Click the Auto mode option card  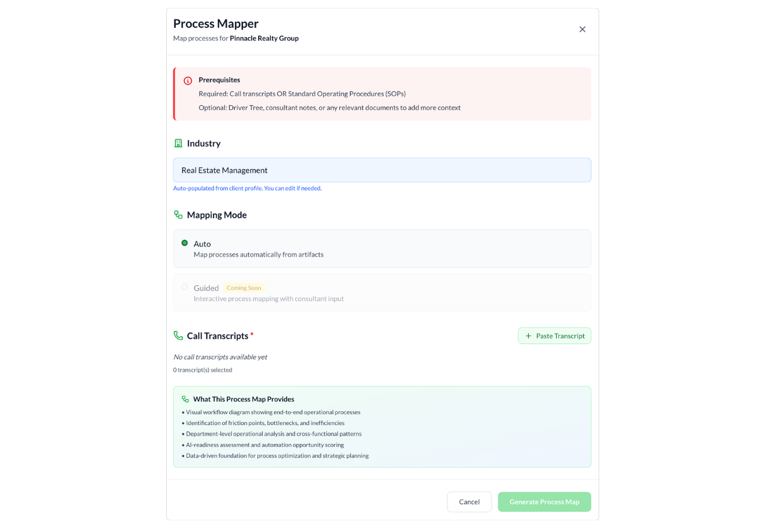(382, 248)
